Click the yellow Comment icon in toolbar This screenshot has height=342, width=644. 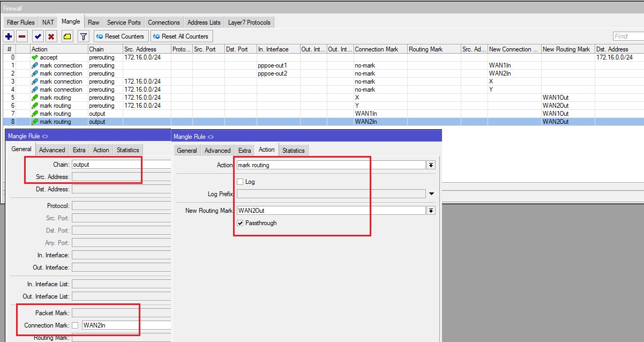67,36
